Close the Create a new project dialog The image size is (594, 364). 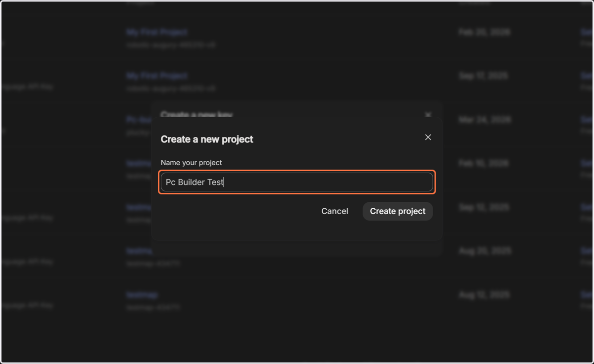428,137
